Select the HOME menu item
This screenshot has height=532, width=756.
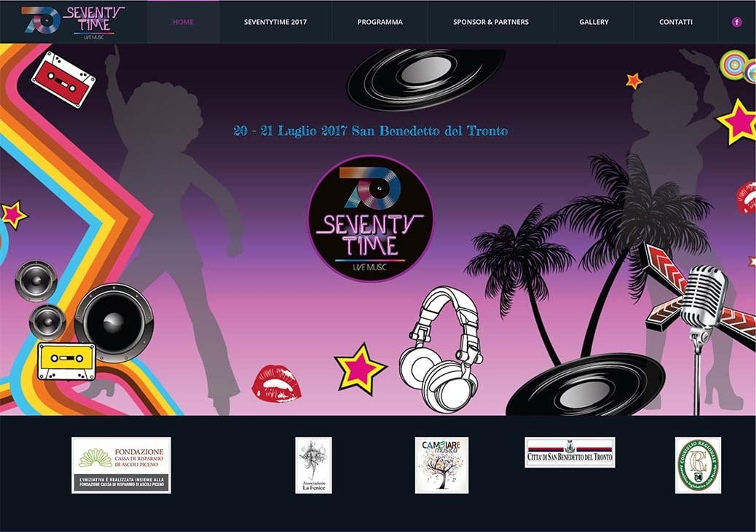[x=183, y=22]
